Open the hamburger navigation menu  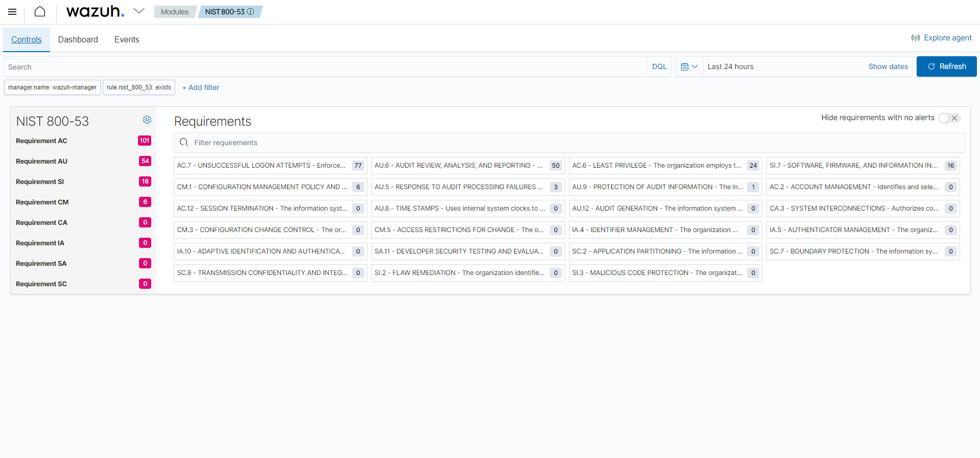coord(12,12)
